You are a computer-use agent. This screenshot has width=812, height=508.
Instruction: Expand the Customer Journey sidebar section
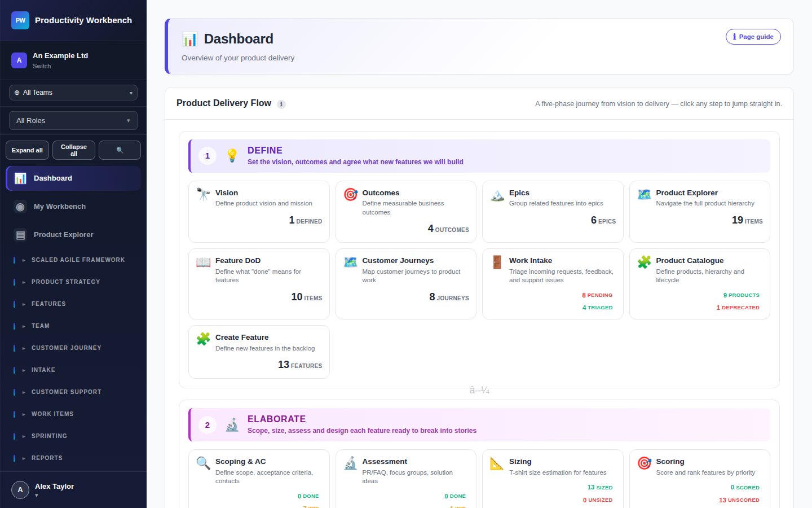coord(73,348)
